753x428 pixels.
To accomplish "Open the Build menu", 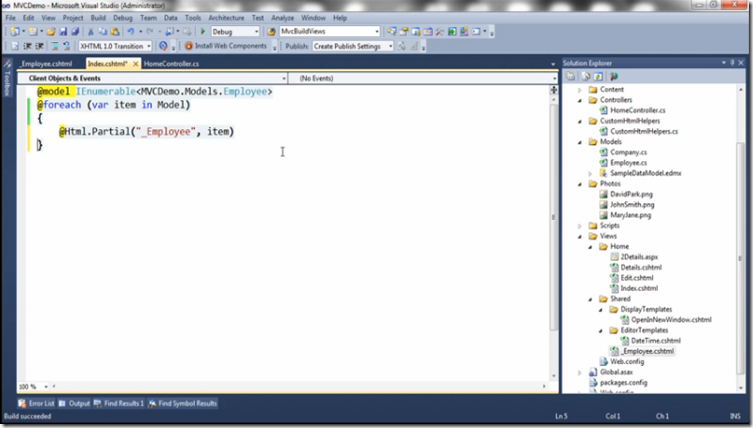I will tap(98, 18).
